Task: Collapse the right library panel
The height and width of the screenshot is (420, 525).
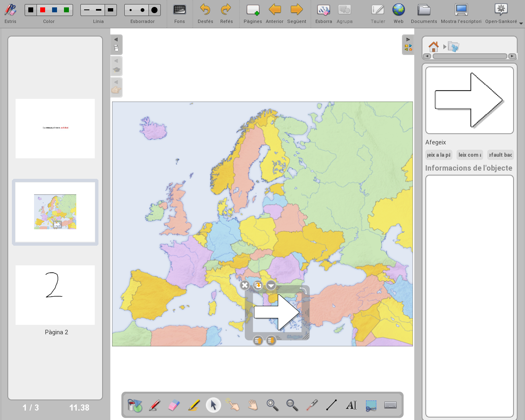Action: tap(408, 40)
